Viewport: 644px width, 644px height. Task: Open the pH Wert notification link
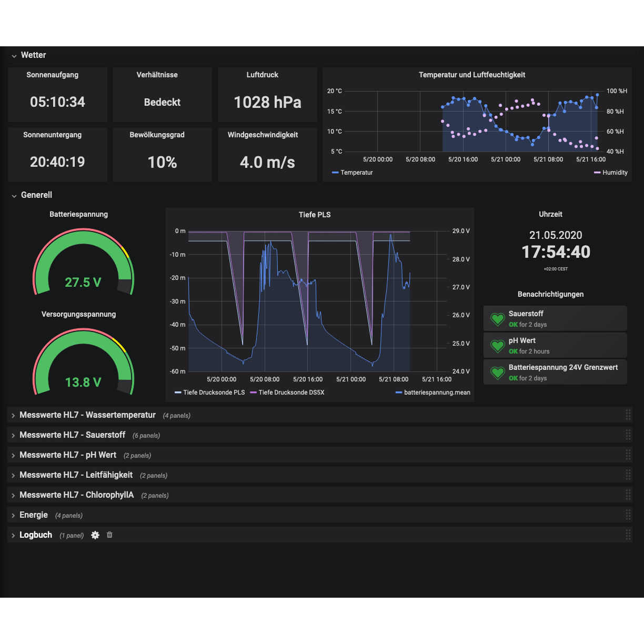(522, 340)
